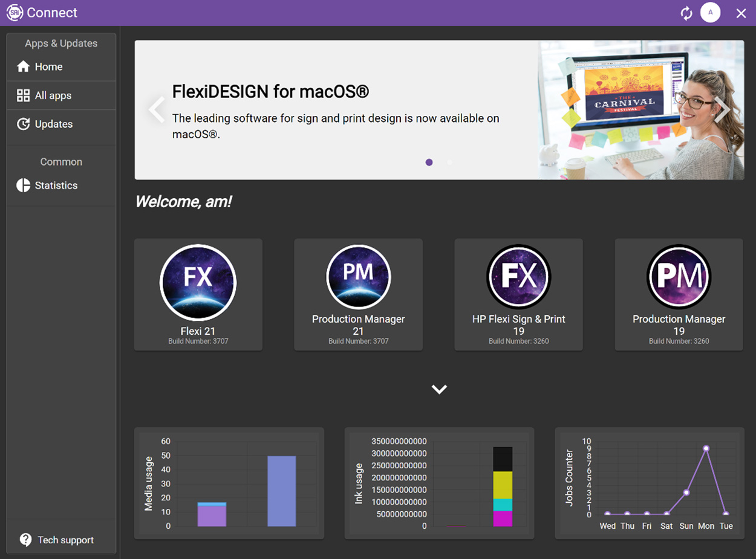
Task: Open the Statistics panel
Action: [x=24, y=186]
